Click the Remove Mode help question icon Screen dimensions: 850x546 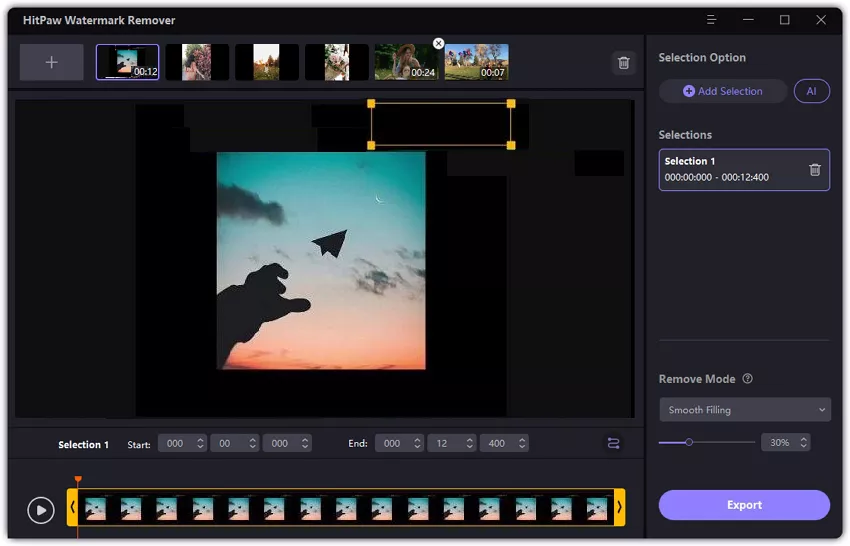click(x=748, y=379)
